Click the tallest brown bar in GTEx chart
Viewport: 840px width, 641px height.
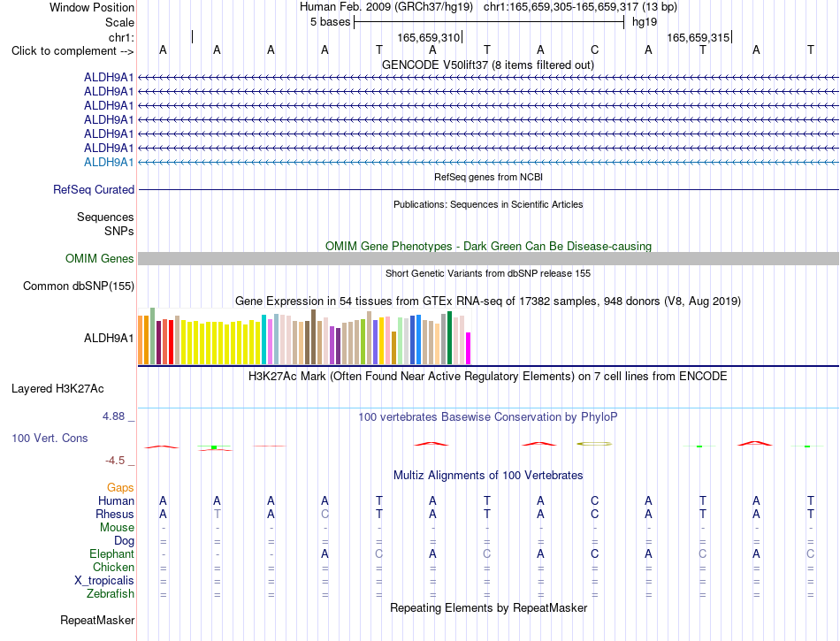(313, 337)
